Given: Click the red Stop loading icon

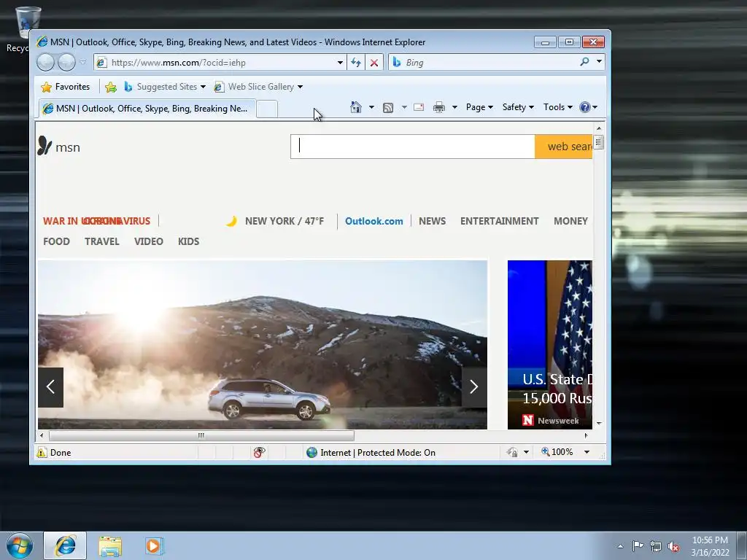Looking at the screenshot, I should coord(374,63).
